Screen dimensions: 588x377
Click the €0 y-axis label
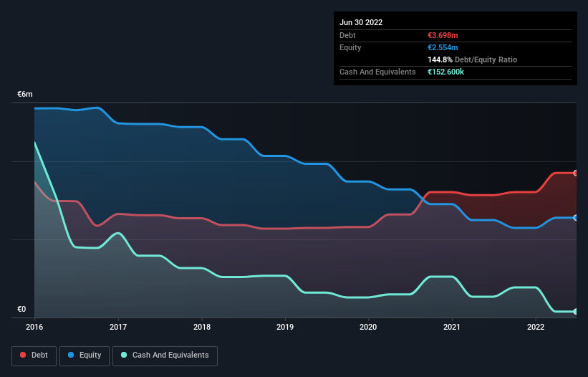point(21,309)
